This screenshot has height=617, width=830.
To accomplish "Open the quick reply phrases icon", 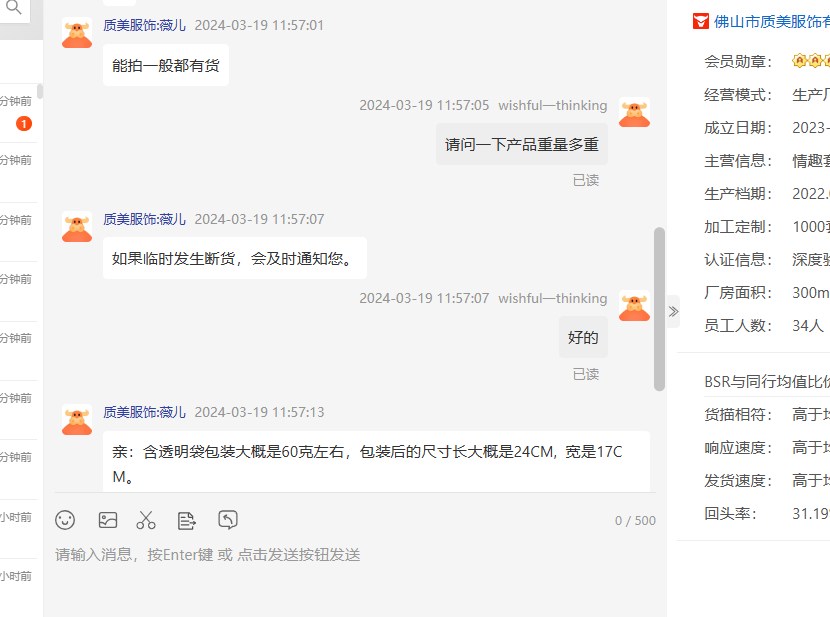I will coord(186,521).
